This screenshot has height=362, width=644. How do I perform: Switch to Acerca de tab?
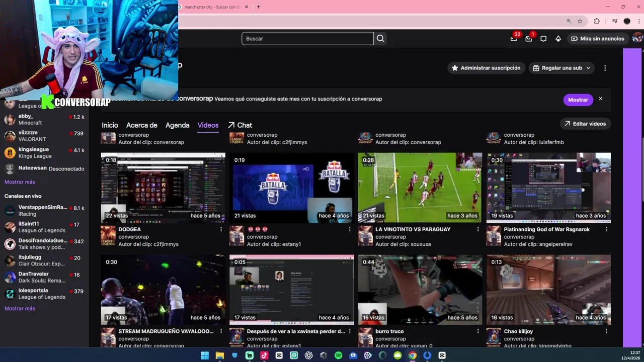(x=141, y=125)
